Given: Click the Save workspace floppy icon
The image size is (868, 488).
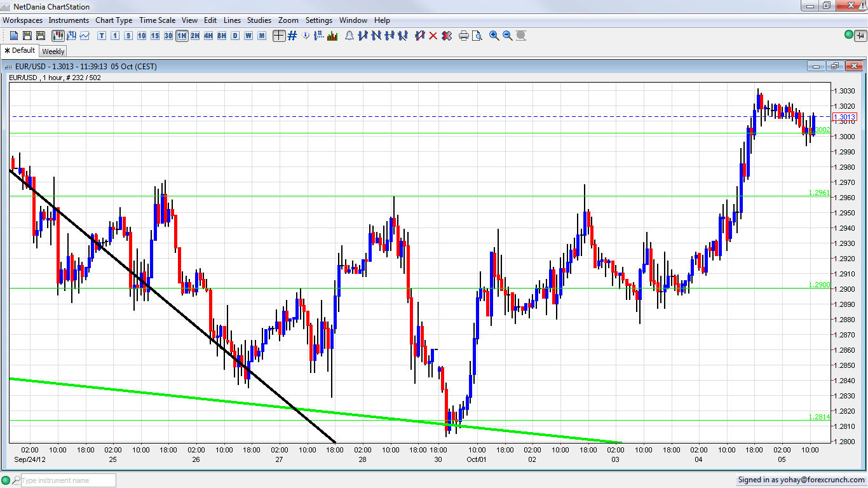Looking at the screenshot, I should click(27, 36).
